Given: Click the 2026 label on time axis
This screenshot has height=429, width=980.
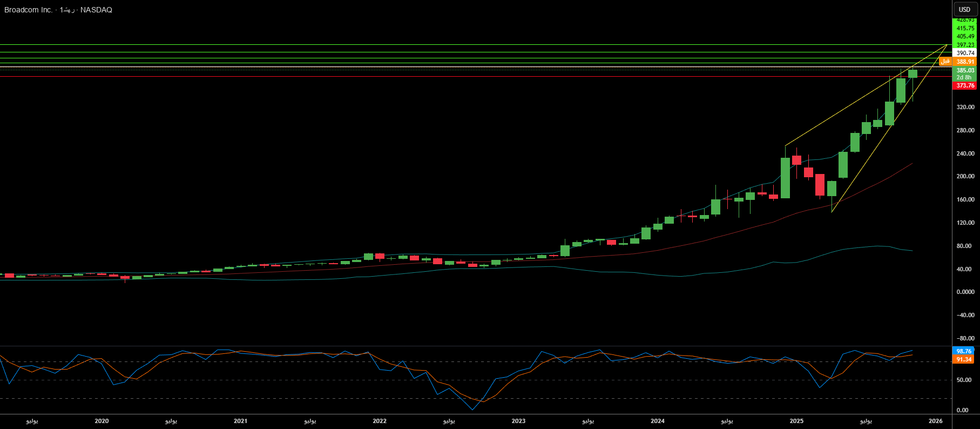Looking at the screenshot, I should pyautogui.click(x=935, y=421).
